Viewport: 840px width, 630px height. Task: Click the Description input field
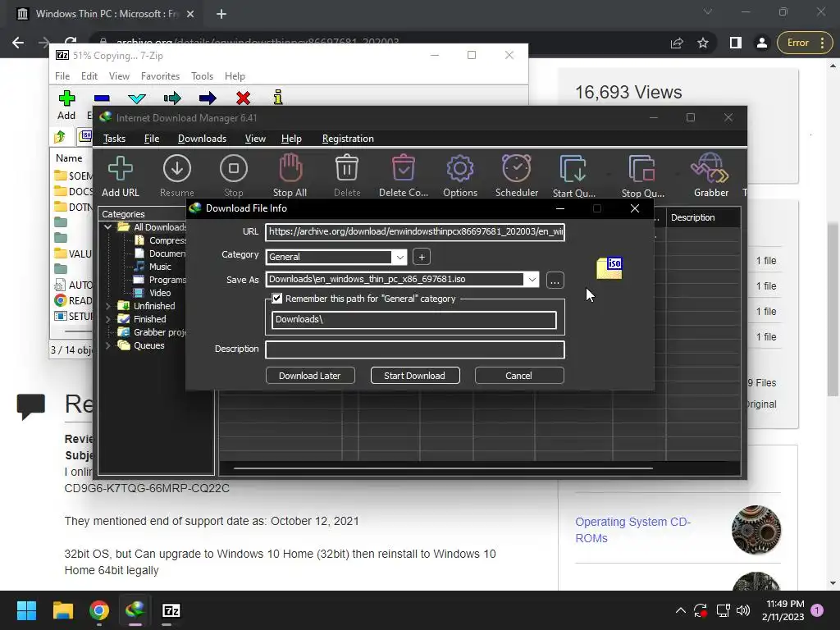coord(414,349)
